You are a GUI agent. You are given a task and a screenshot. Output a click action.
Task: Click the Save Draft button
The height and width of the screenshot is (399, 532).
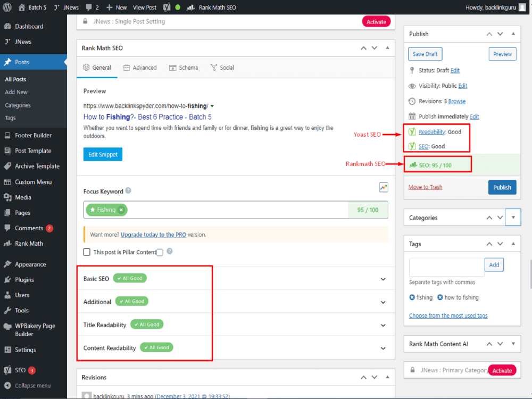425,54
